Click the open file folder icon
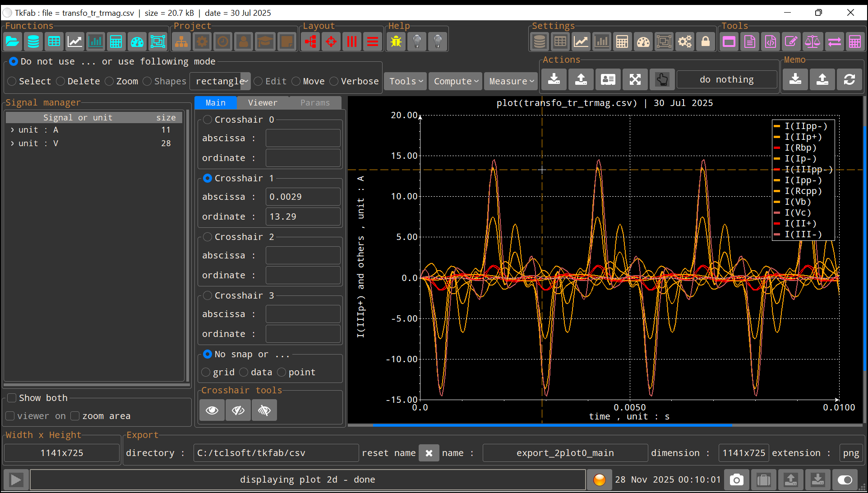 [12, 42]
